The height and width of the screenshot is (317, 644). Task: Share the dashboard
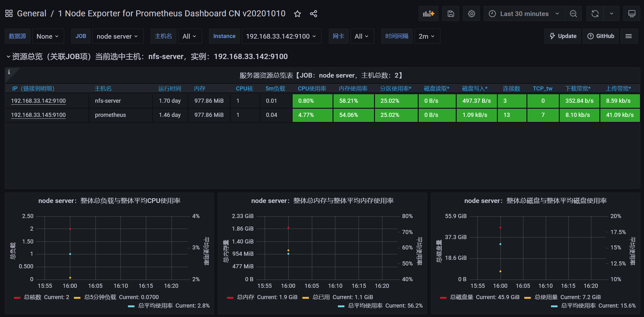[x=313, y=14]
